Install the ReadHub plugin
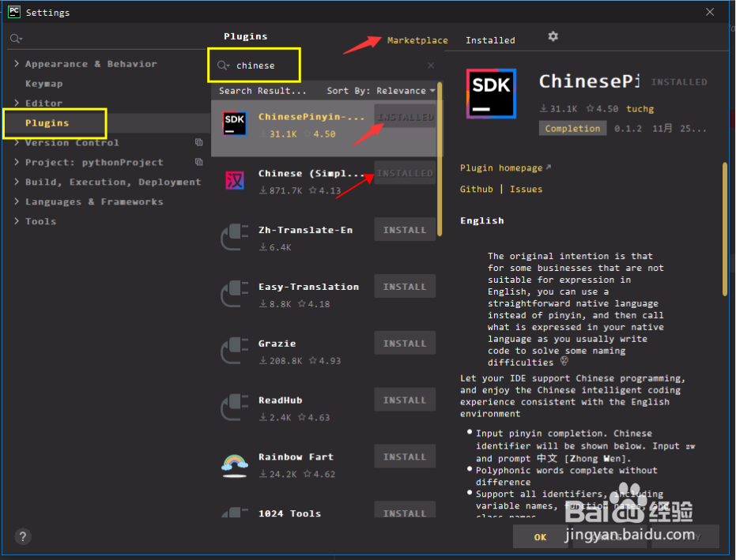The width and height of the screenshot is (736, 560). click(x=405, y=400)
